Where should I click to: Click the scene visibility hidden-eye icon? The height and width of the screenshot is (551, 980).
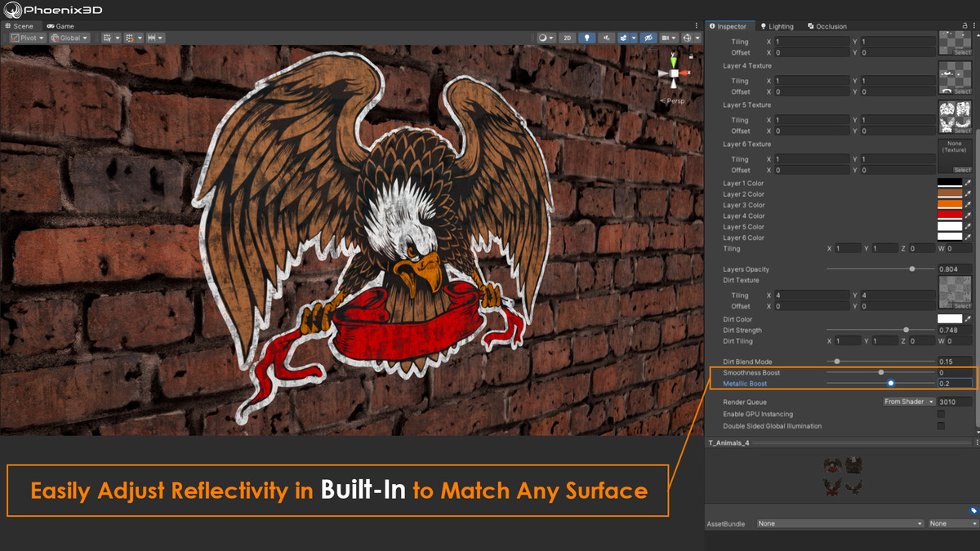[648, 38]
